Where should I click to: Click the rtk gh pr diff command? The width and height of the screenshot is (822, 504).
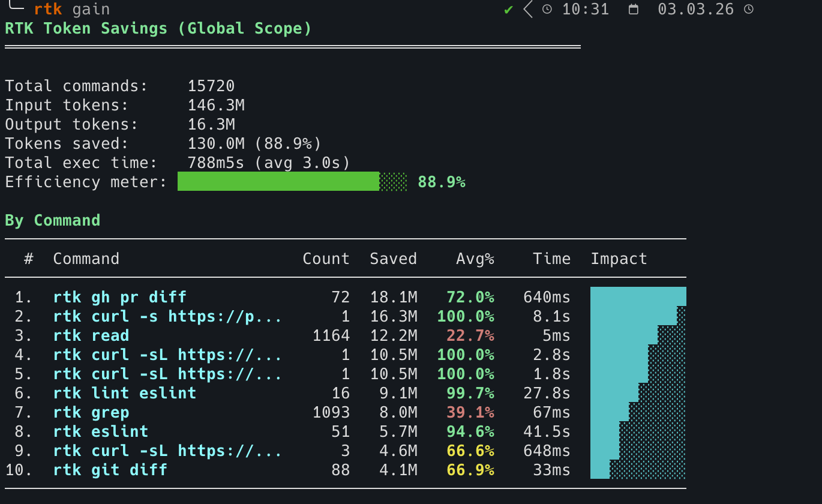120,297
